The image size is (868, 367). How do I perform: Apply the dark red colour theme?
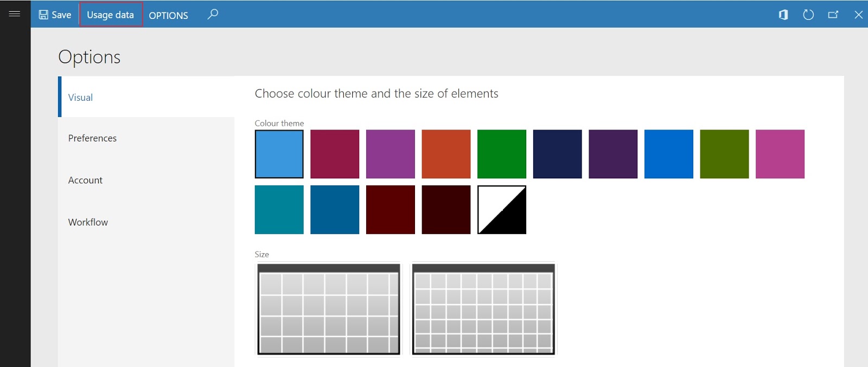(391, 210)
